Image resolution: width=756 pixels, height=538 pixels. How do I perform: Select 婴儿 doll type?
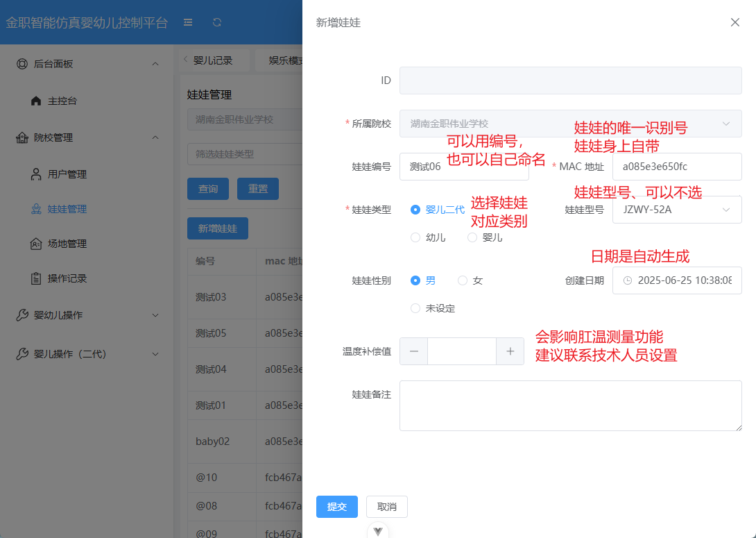[485, 237]
